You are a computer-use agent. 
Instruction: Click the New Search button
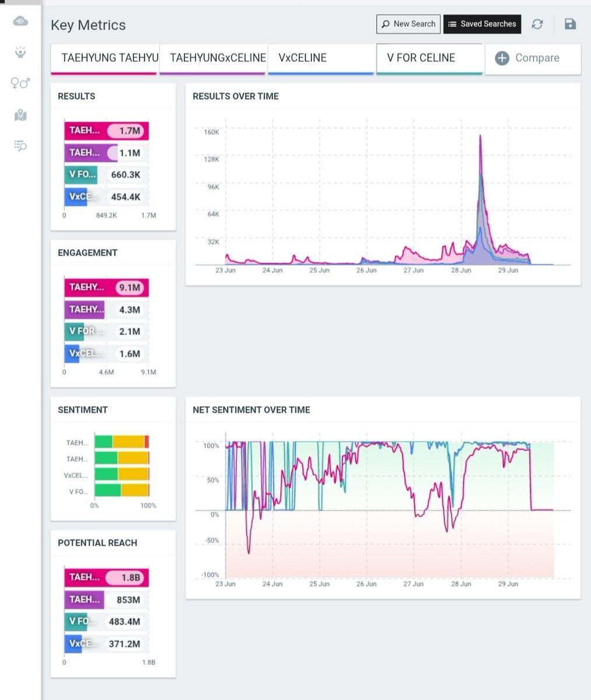pos(408,24)
